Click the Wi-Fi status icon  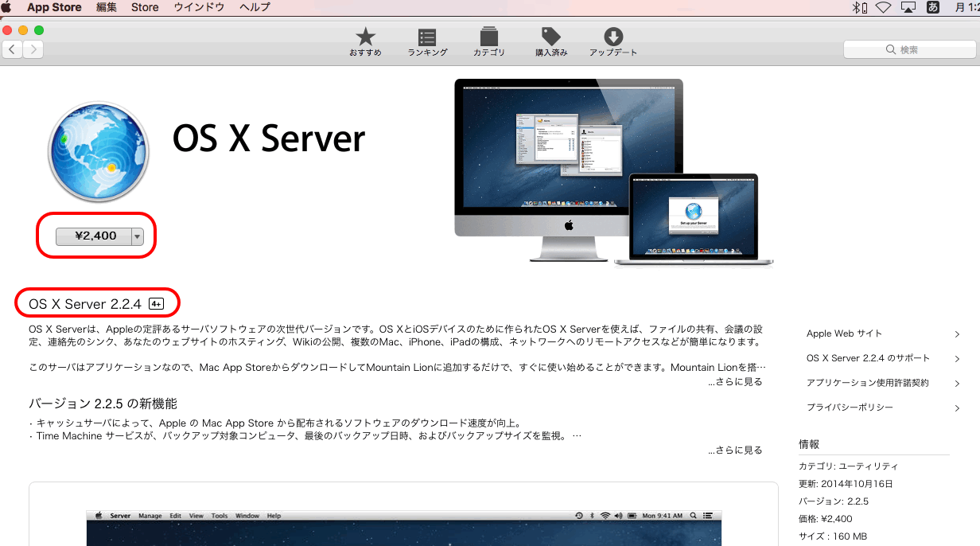click(882, 7)
